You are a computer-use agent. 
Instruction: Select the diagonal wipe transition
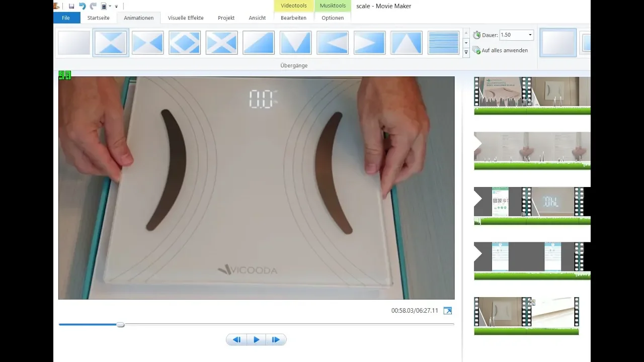(259, 42)
